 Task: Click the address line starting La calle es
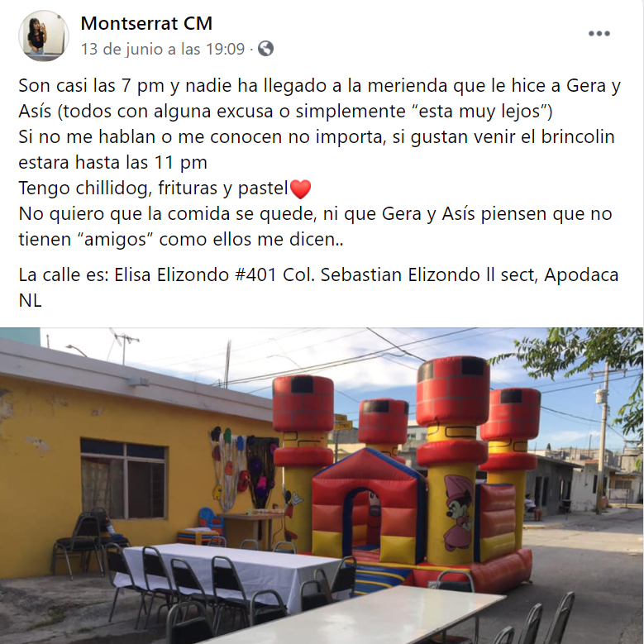[x=318, y=288]
